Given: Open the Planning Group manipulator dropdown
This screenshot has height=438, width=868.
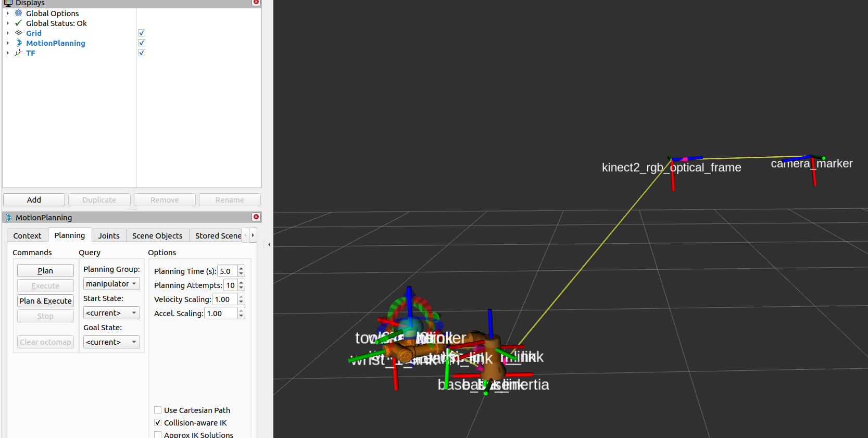Looking at the screenshot, I should coord(111,284).
